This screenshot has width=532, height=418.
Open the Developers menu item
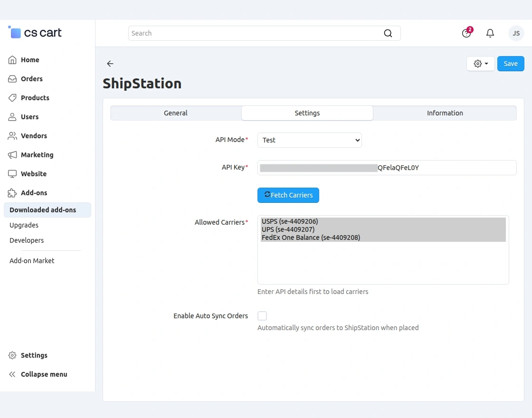click(x=27, y=240)
